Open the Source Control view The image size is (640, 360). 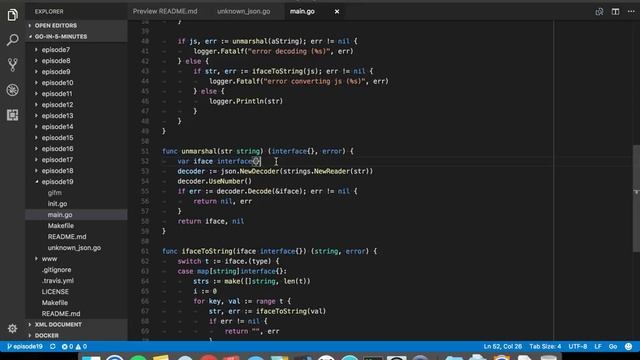[x=12, y=65]
